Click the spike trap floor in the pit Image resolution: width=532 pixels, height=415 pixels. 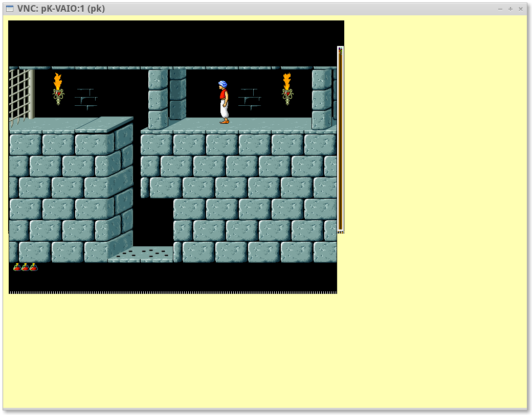coord(143,255)
